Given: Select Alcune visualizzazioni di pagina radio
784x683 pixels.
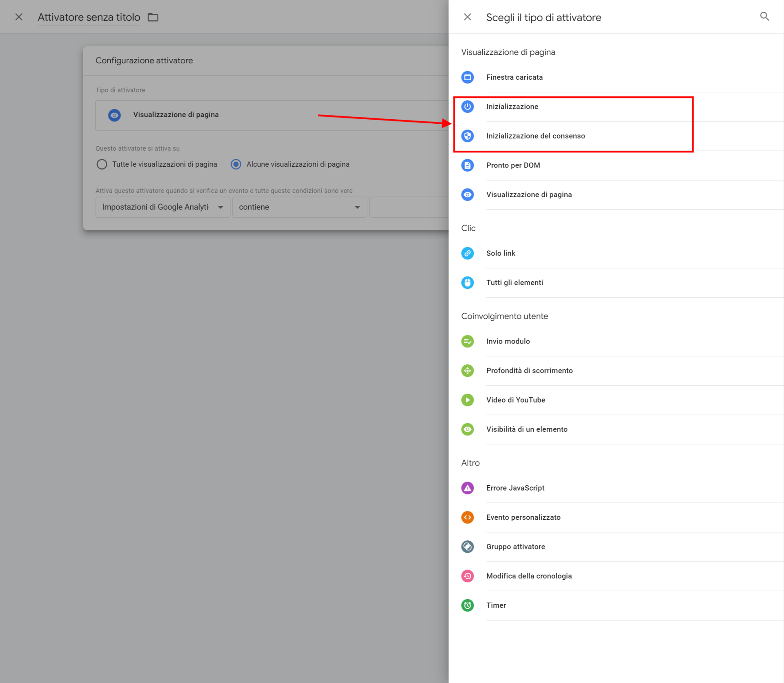Looking at the screenshot, I should click(x=236, y=164).
